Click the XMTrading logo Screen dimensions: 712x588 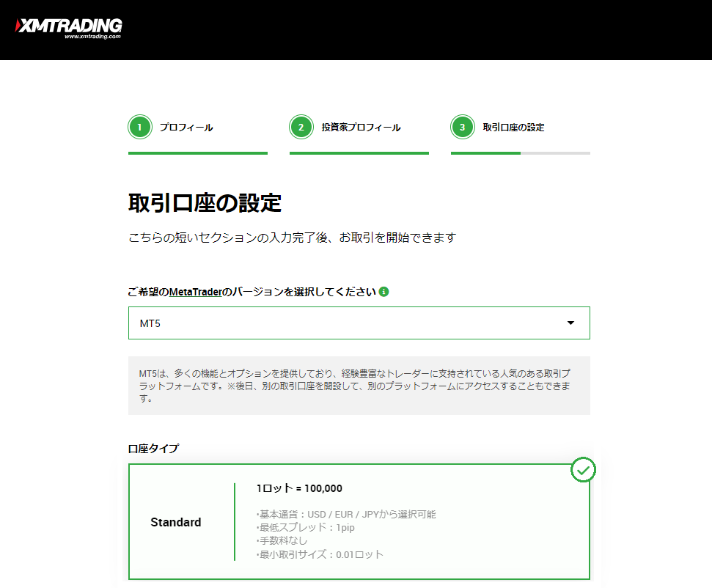pos(69,28)
